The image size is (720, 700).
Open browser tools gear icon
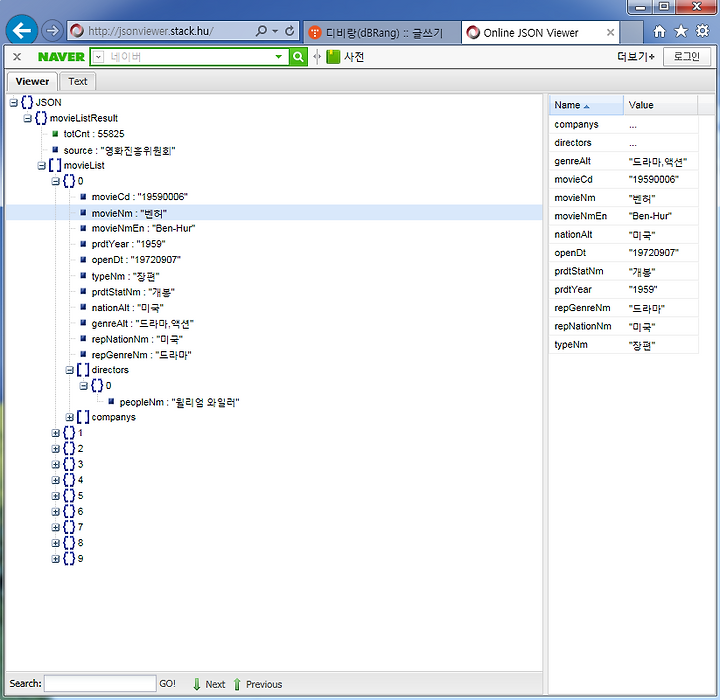703,31
